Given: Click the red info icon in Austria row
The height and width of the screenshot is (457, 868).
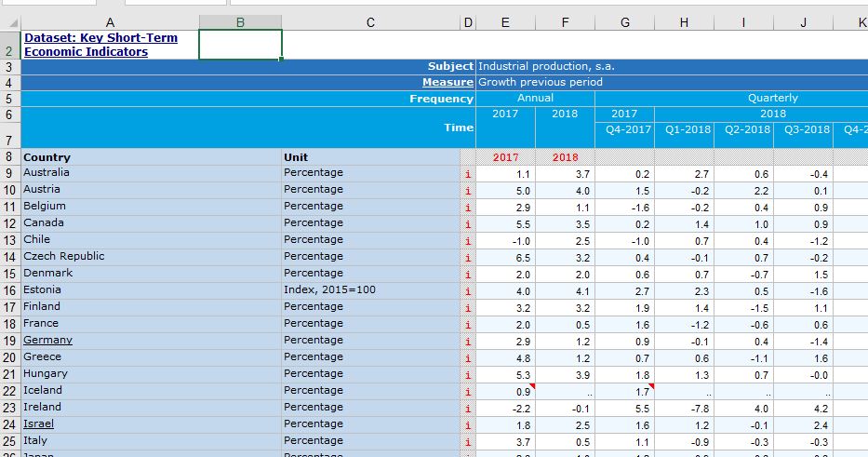Looking at the screenshot, I should tap(468, 191).
